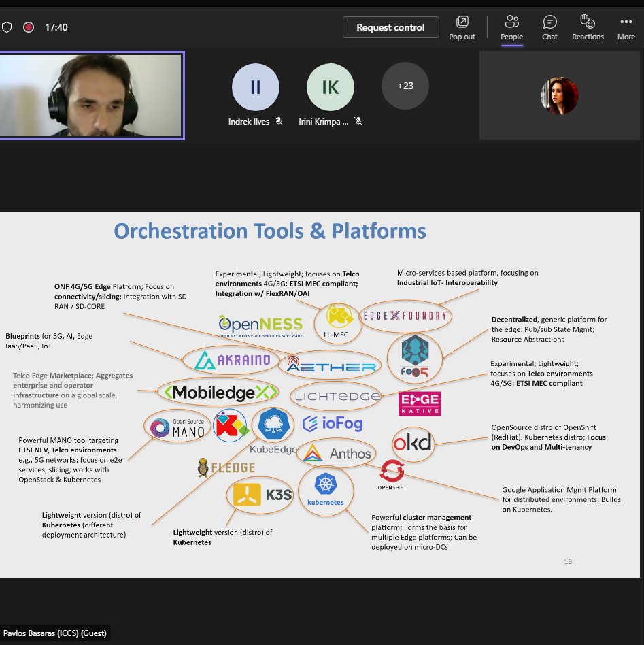Open the Reactions menu
The width and height of the screenshot is (644, 645).
pos(588,28)
